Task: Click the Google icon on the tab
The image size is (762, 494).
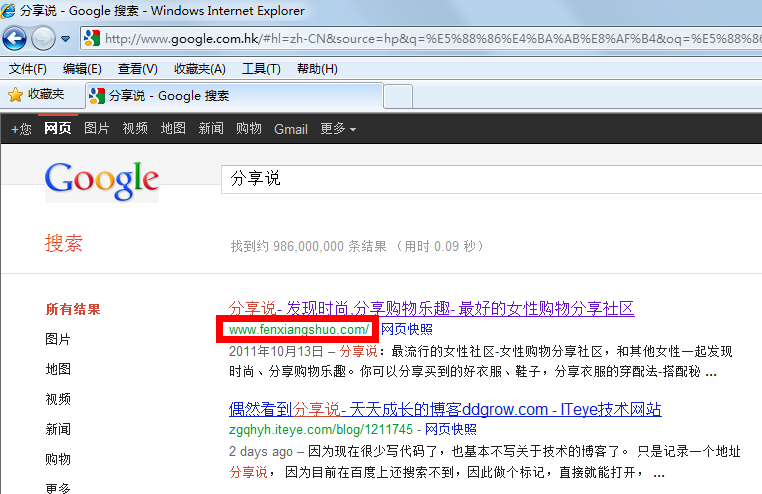Action: [97, 96]
